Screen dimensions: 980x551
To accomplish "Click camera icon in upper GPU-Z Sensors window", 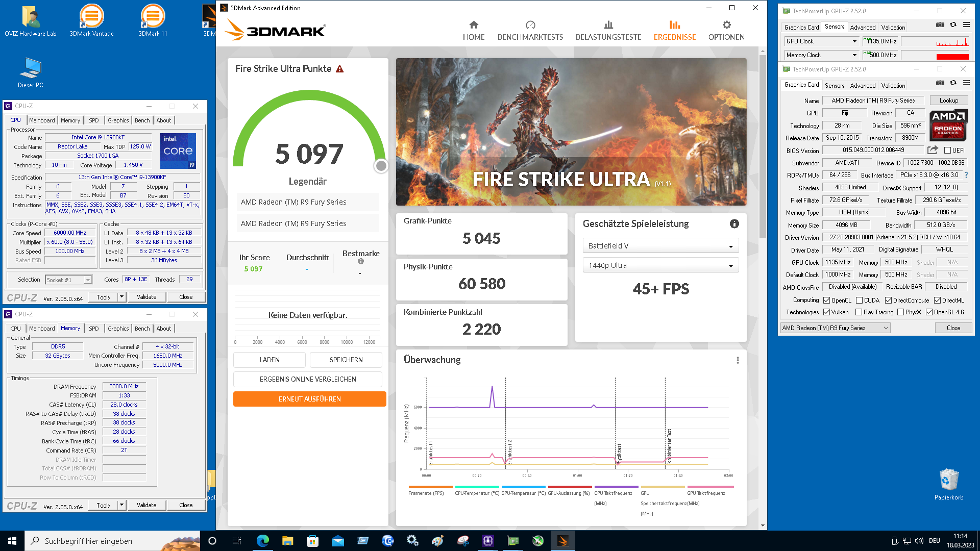I will coord(940,24).
